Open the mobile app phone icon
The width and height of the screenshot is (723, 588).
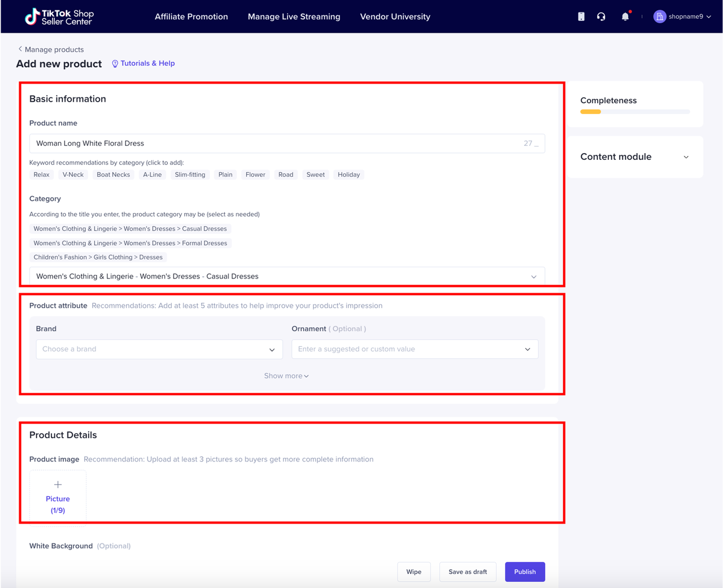(581, 17)
